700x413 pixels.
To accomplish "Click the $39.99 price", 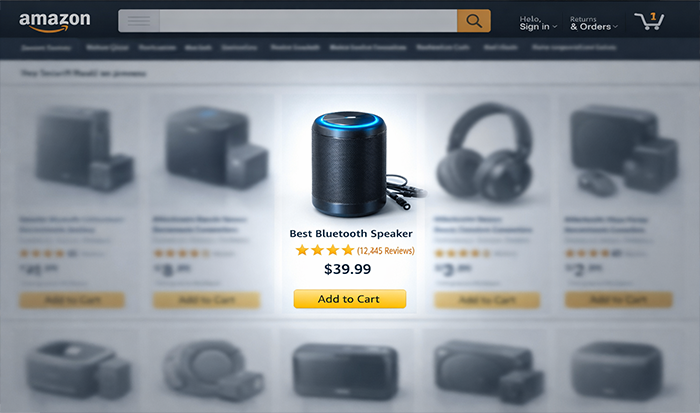I will point(347,269).
